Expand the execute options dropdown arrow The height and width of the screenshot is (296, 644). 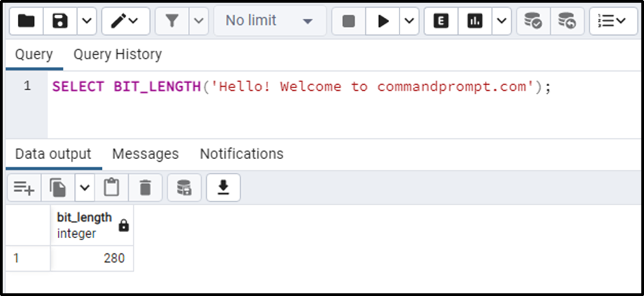pos(409,21)
